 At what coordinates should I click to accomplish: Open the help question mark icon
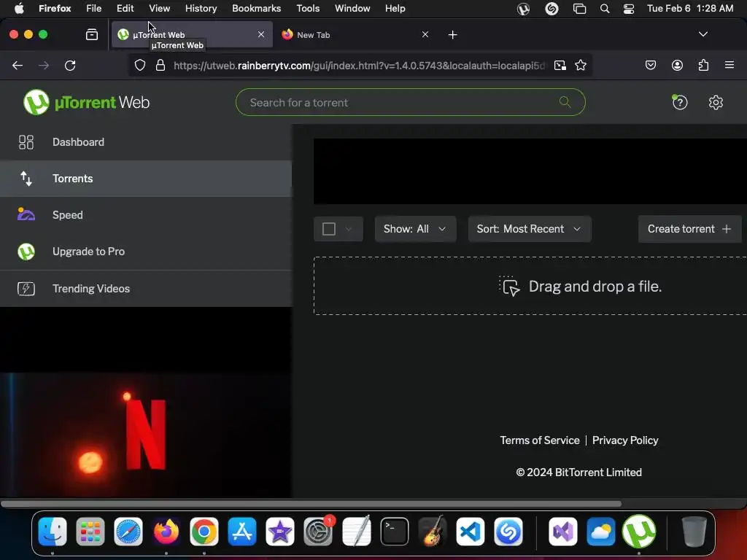679,102
